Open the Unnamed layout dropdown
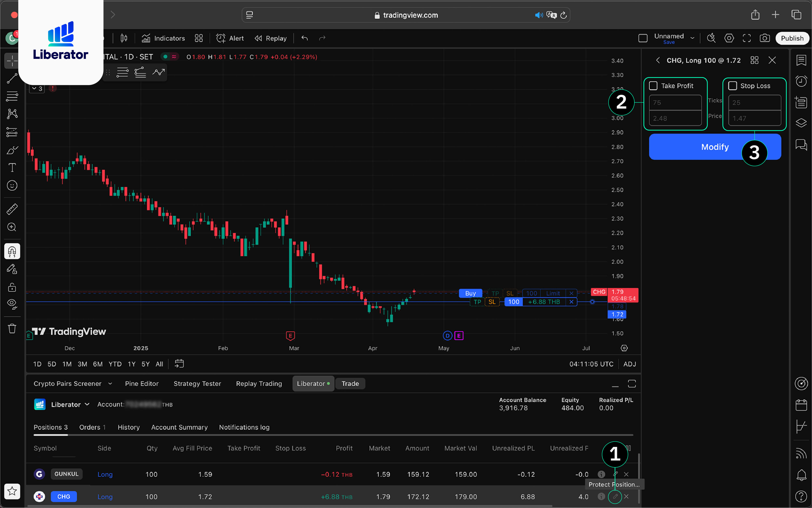Image resolution: width=812 pixels, height=508 pixels. tap(692, 38)
